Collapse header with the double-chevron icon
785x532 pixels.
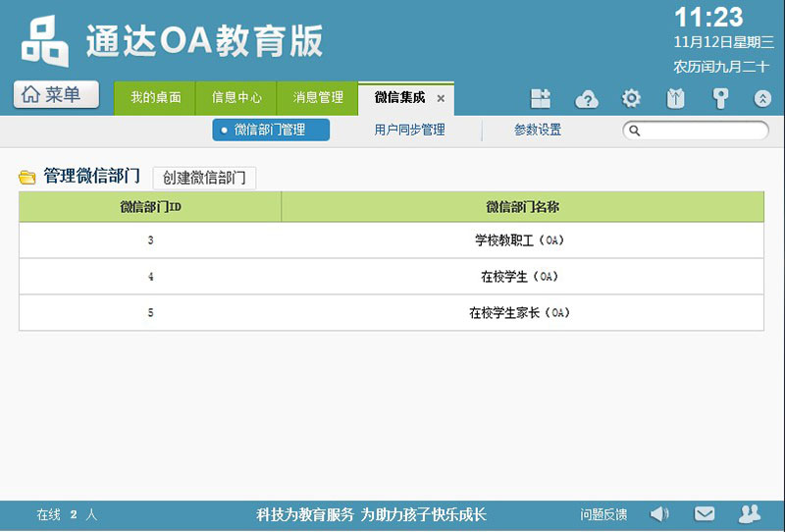click(762, 98)
